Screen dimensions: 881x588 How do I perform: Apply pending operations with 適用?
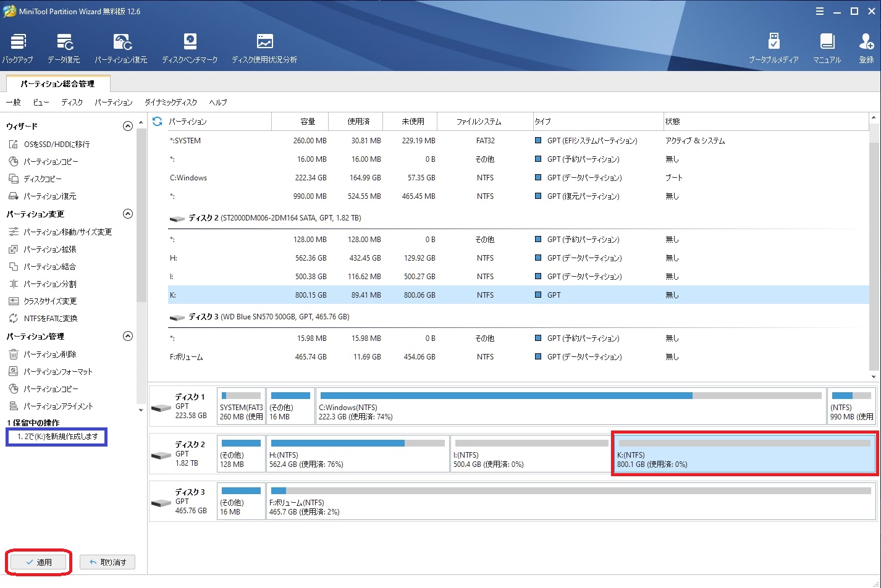pos(39,562)
